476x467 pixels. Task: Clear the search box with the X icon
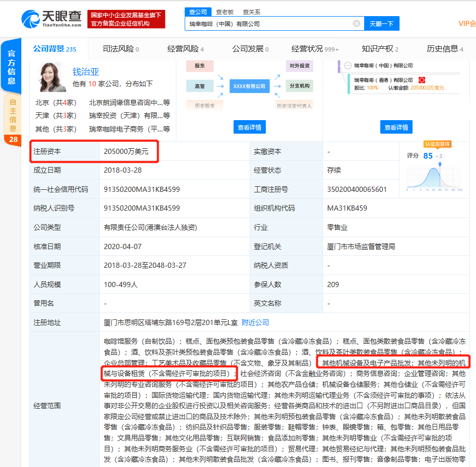coord(356,23)
